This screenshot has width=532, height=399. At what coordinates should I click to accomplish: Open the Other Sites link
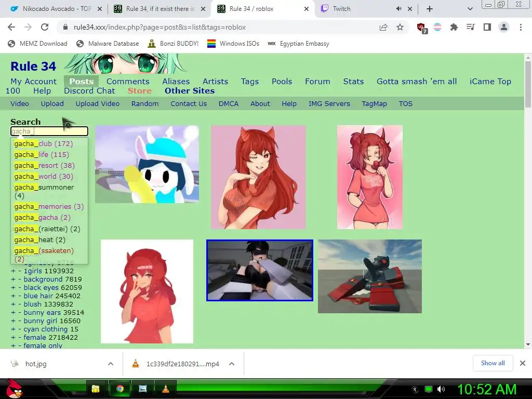pyautogui.click(x=190, y=91)
